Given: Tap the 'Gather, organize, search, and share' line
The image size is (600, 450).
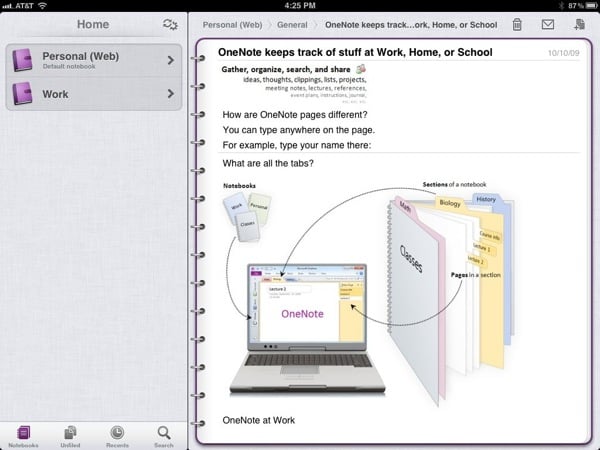Looking at the screenshot, I should [x=286, y=70].
